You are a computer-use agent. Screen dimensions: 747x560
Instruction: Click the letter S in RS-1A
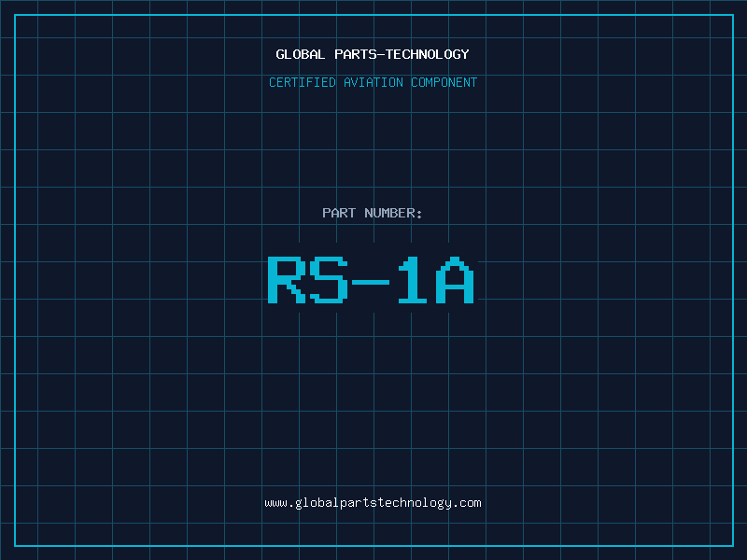tap(329, 280)
